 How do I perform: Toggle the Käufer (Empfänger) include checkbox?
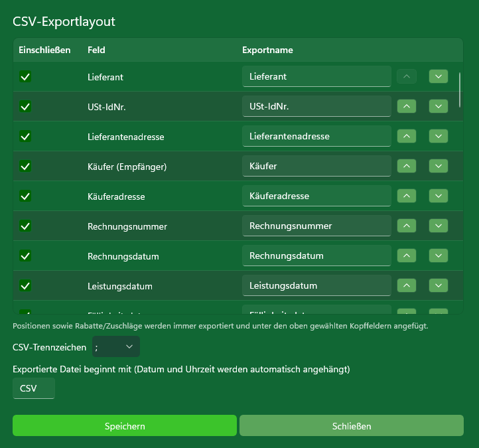25,166
